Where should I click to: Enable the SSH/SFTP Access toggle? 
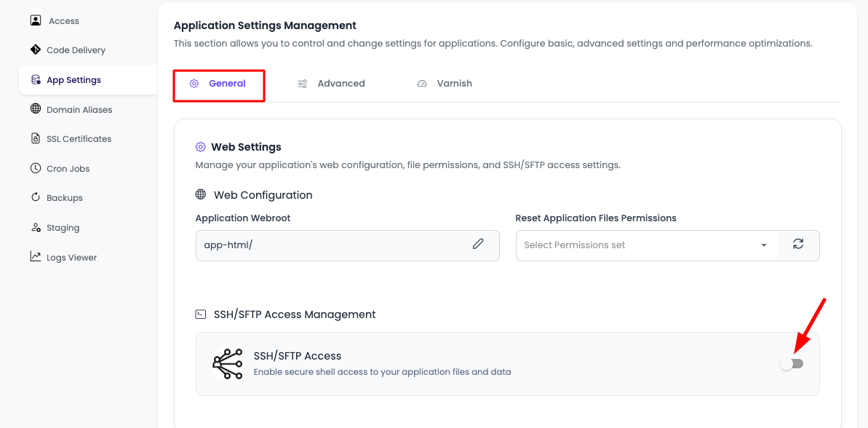pos(792,363)
